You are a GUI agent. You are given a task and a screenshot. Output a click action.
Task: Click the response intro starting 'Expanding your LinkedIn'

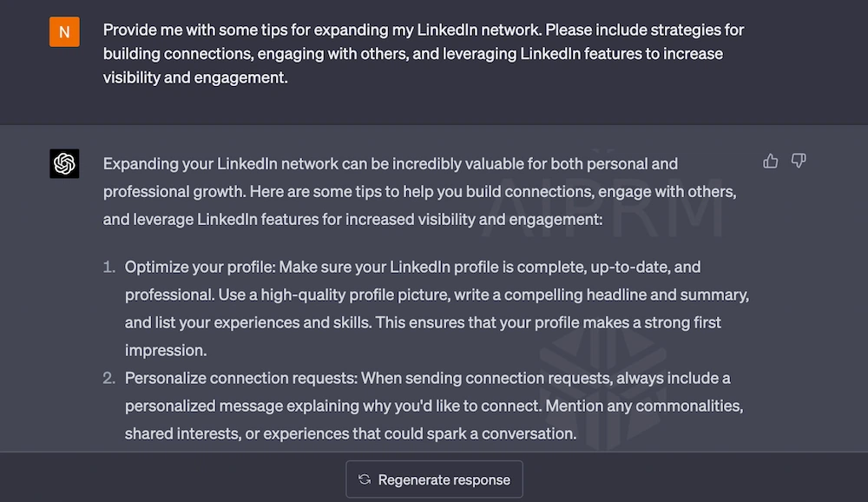tap(419, 191)
